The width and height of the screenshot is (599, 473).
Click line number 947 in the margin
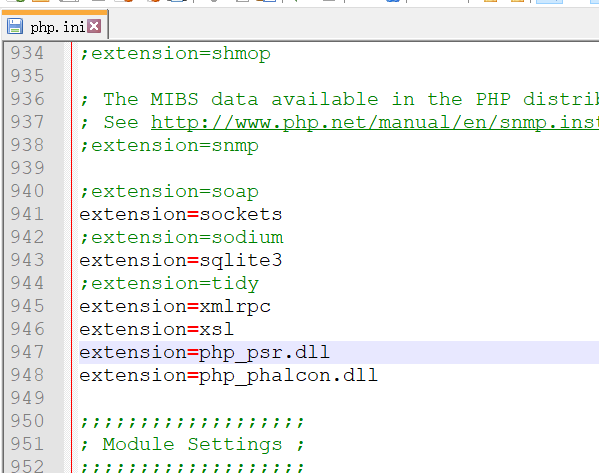[27, 352]
